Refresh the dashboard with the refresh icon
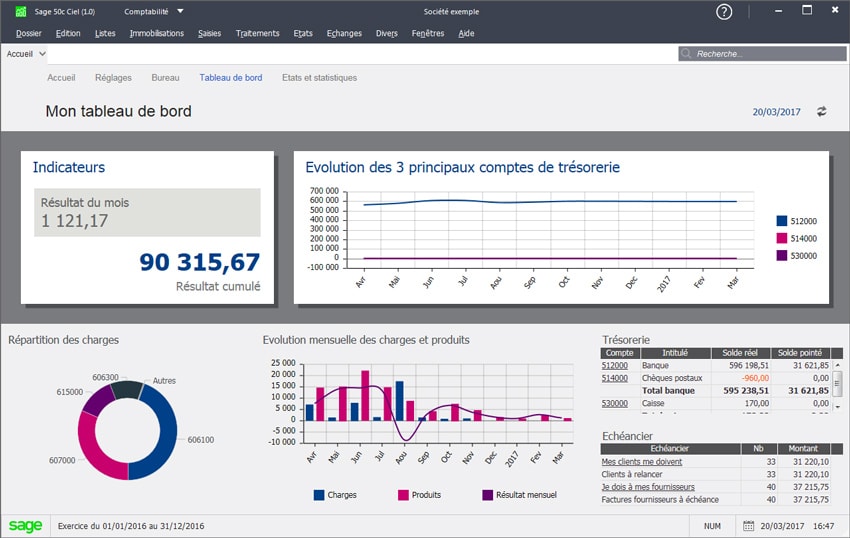 (822, 111)
